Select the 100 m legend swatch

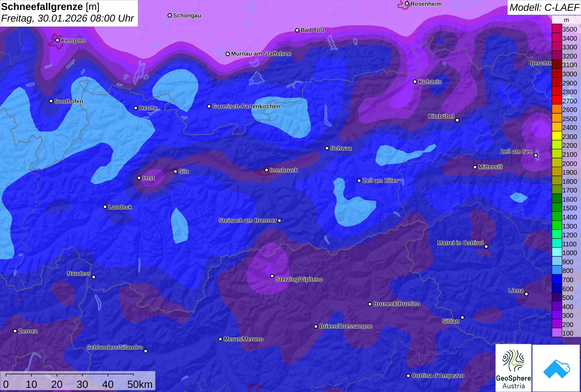557,333
